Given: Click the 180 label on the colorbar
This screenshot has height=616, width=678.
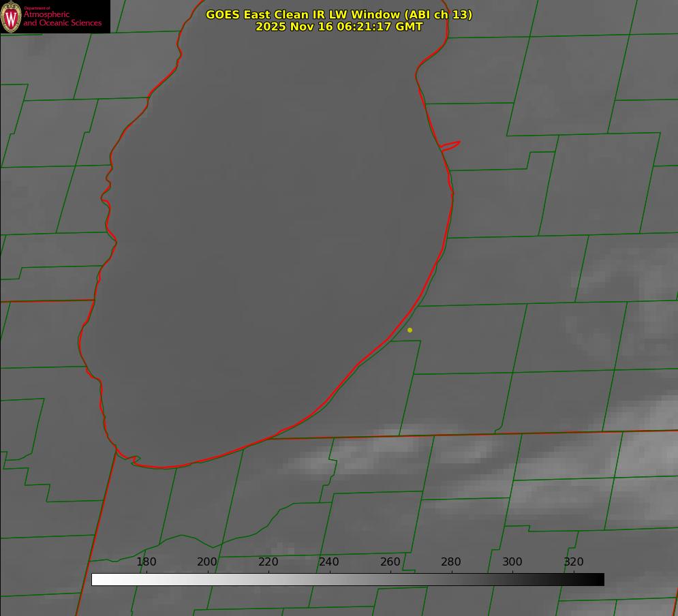Looking at the screenshot, I should [147, 561].
